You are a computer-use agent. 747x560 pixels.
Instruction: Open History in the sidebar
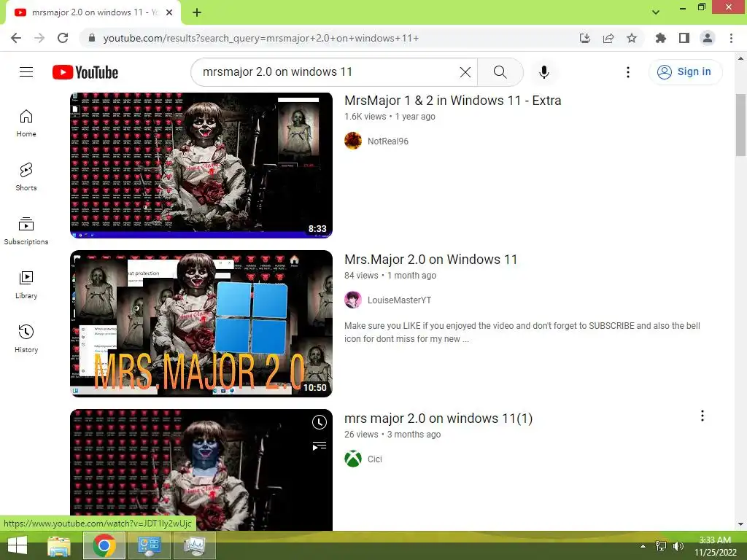tap(26, 338)
